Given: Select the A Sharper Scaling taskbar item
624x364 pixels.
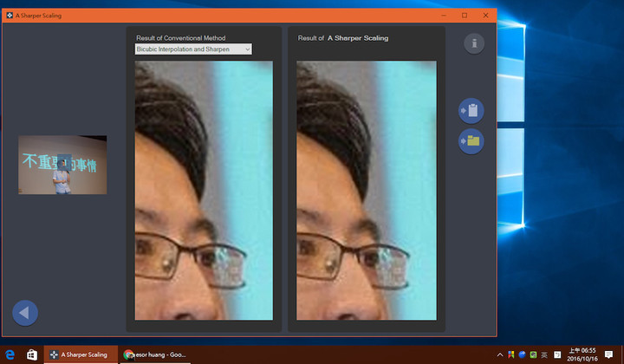Looking at the screenshot, I should [81, 354].
